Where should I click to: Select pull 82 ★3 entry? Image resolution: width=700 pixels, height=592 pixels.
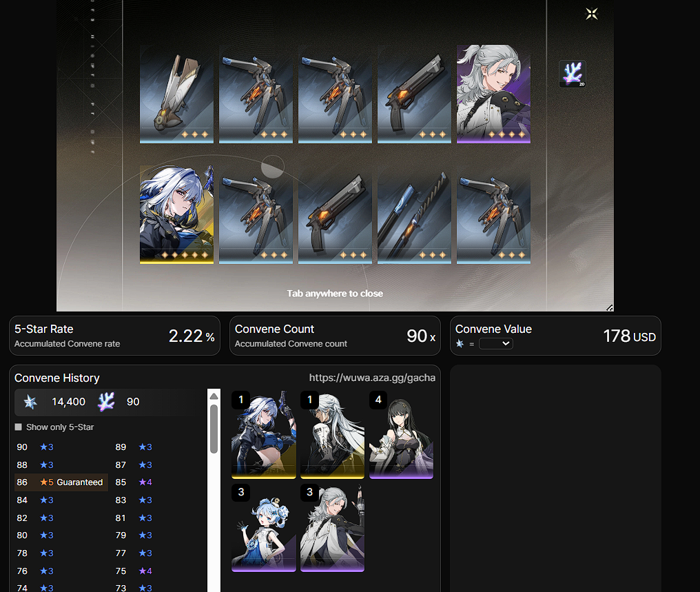[35, 518]
